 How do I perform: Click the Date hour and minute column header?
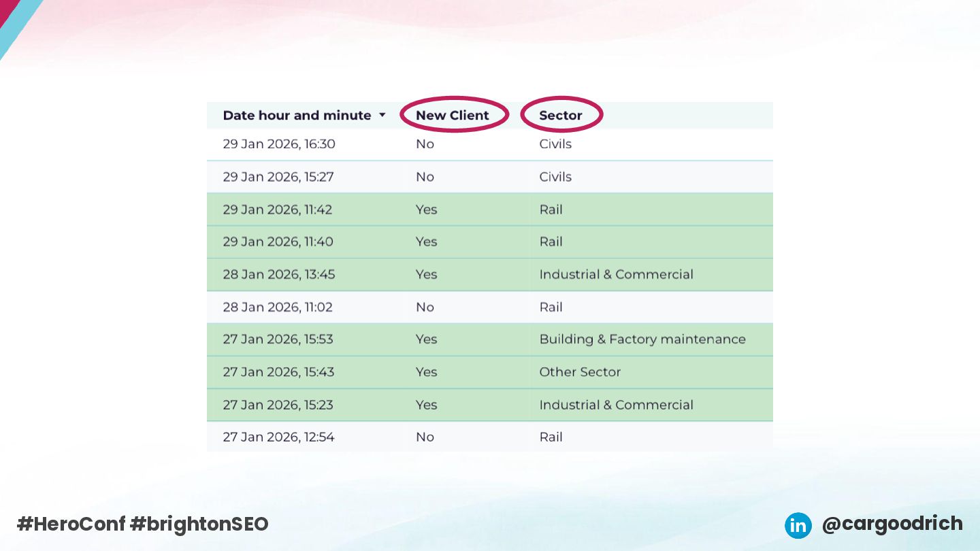pos(297,116)
